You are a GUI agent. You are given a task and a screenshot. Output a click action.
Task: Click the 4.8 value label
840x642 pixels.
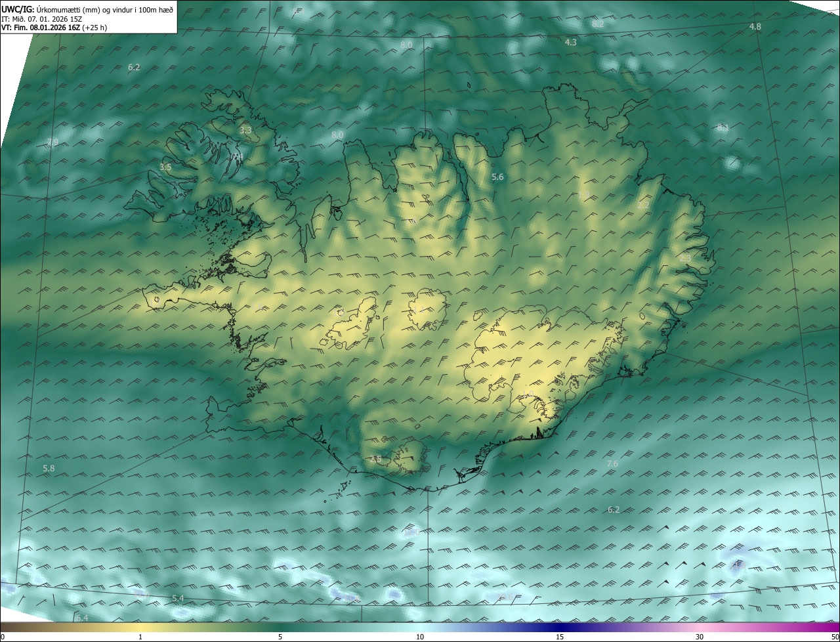[x=755, y=27]
